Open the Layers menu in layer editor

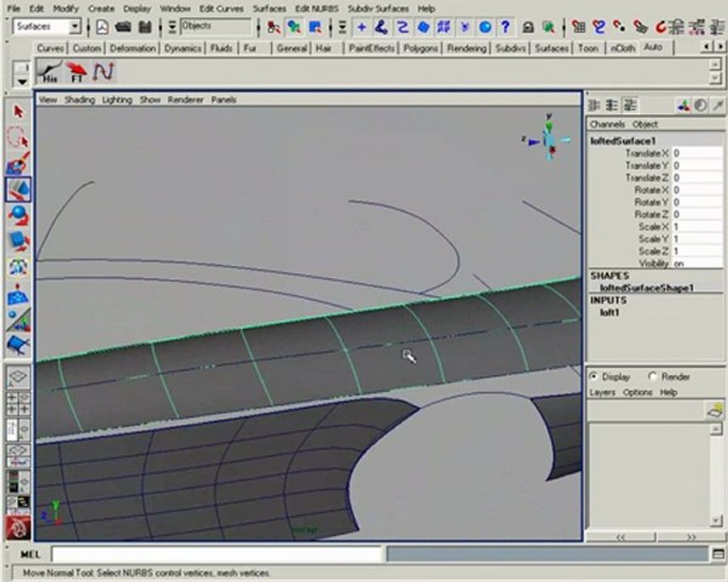pos(602,392)
